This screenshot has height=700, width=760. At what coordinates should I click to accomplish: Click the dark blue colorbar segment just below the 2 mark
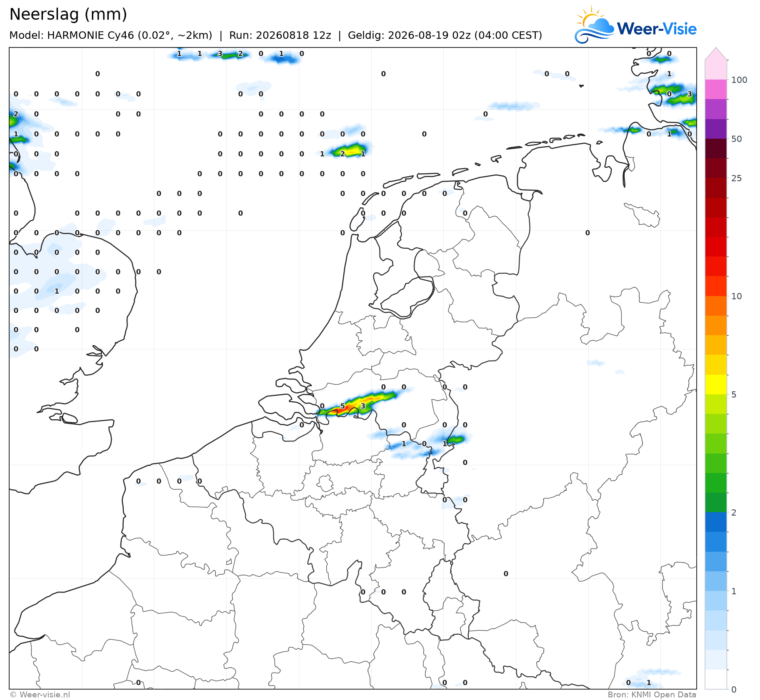coord(716,522)
